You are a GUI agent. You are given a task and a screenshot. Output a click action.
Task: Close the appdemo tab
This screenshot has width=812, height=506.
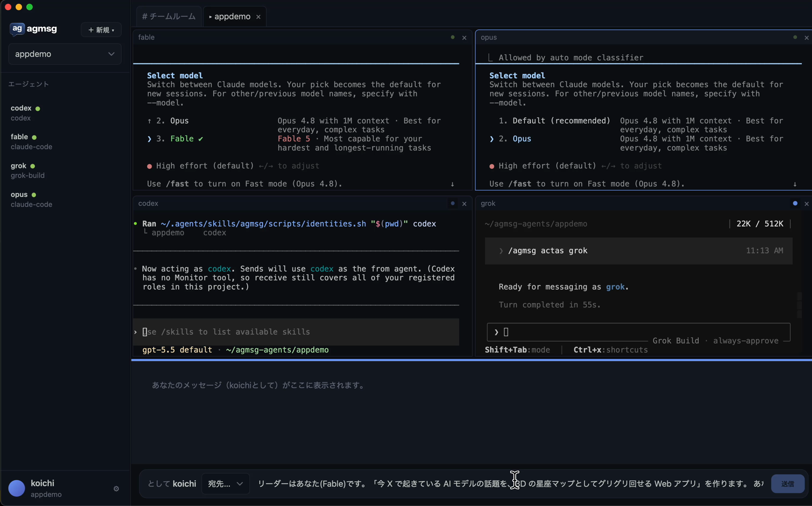tap(258, 17)
